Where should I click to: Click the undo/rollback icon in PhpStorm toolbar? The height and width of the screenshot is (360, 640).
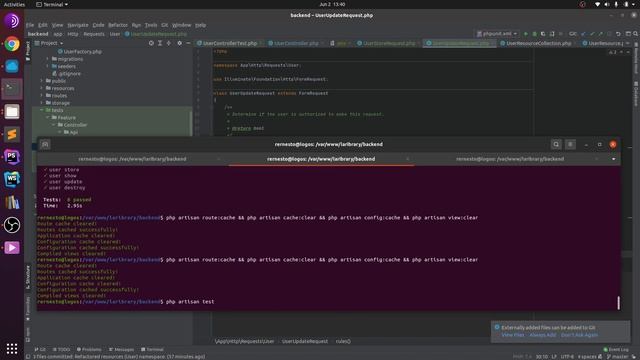(618, 34)
